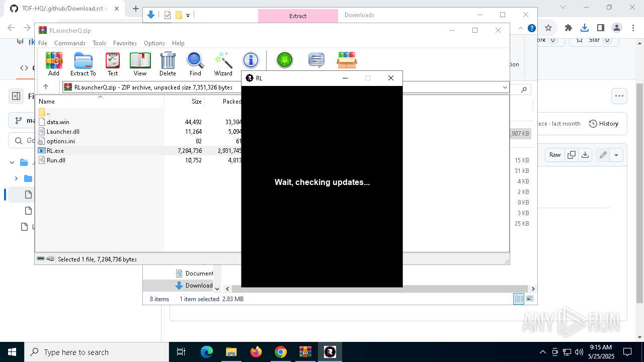
Task: Open the History link on GitHub
Action: [603, 123]
